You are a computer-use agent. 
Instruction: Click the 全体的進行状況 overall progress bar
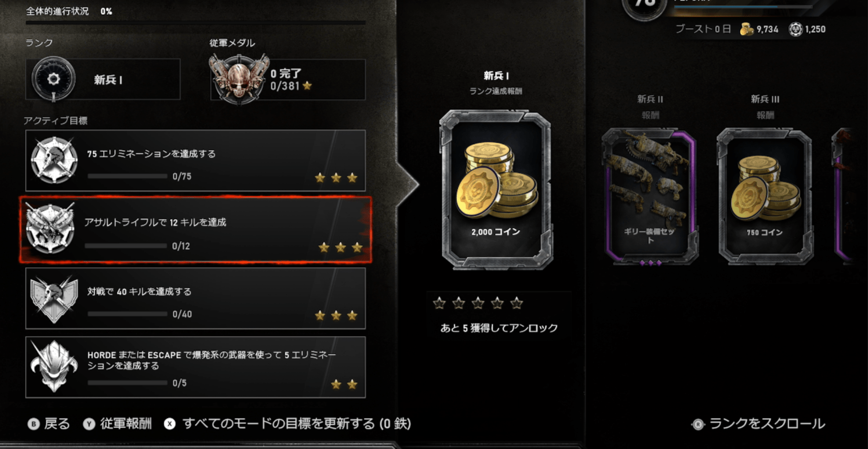[196, 22]
